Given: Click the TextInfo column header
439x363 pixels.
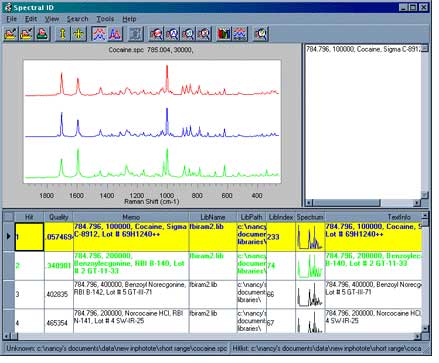Looking at the screenshot, I should click(373, 217).
